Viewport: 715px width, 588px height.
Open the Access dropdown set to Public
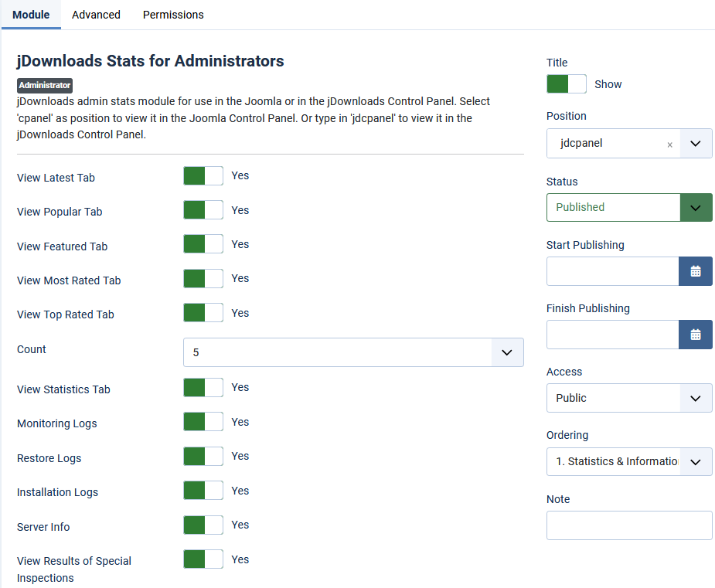pyautogui.click(x=629, y=398)
